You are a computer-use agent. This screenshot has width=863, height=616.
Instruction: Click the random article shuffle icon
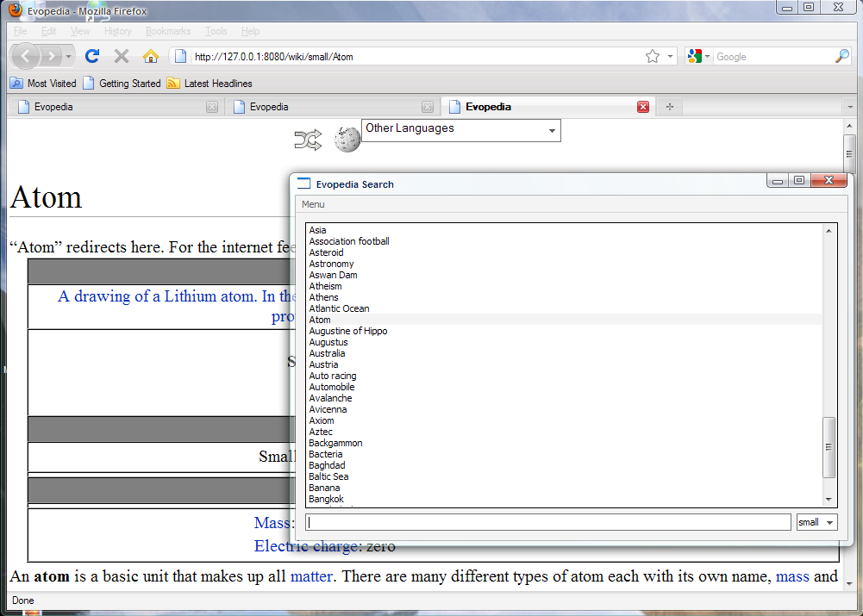(308, 140)
